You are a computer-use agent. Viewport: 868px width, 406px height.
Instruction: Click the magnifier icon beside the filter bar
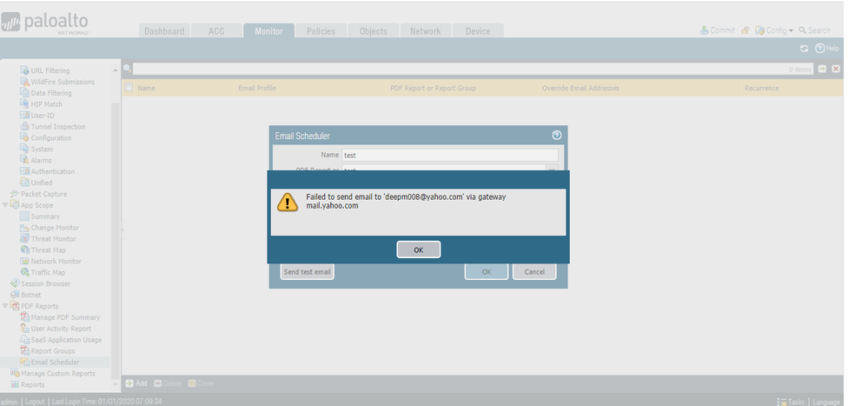127,68
